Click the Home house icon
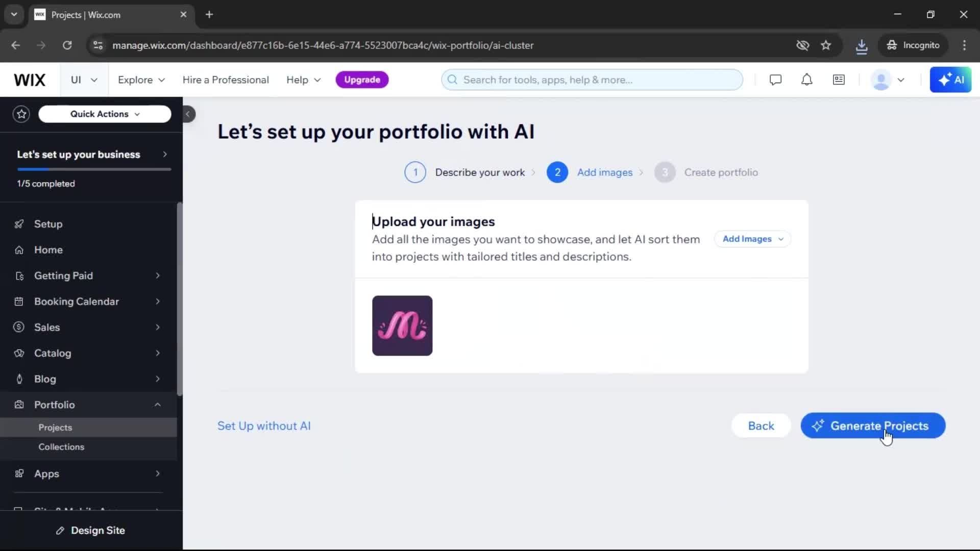The width and height of the screenshot is (980, 551). tap(19, 250)
